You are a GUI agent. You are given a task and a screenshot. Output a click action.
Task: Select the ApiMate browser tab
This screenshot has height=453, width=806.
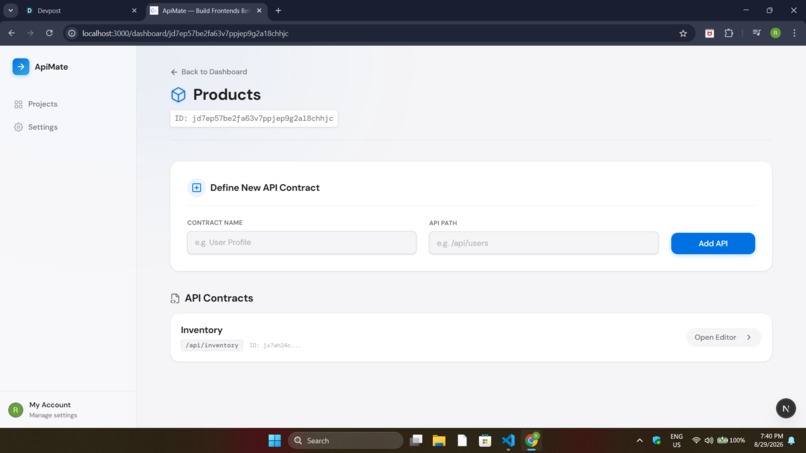point(205,11)
